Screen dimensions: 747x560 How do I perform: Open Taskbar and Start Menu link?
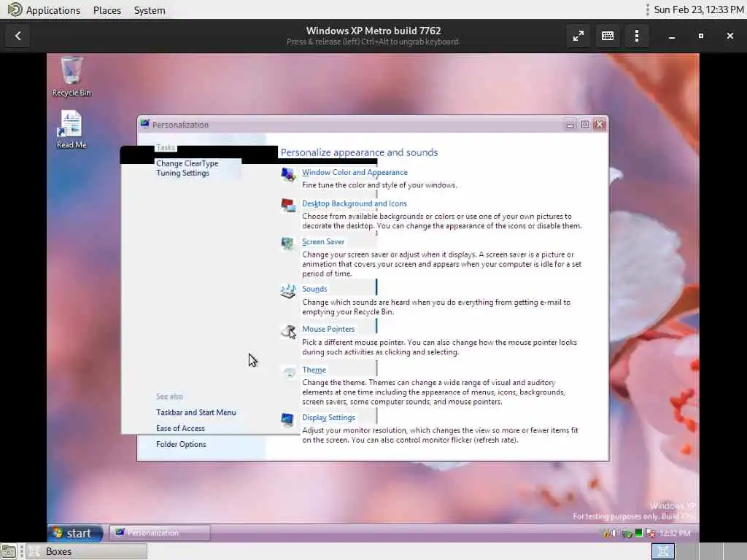(196, 413)
